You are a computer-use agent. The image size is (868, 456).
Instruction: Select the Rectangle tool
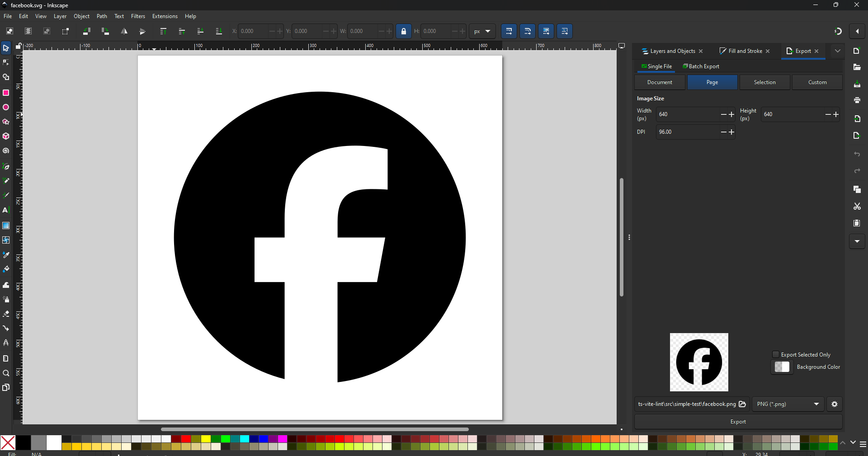[x=6, y=93]
